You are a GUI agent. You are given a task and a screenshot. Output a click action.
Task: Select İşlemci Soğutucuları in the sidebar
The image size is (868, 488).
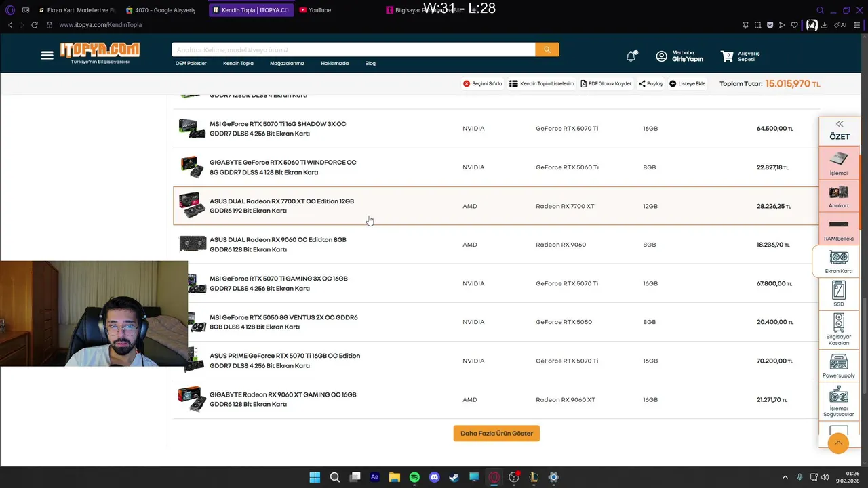coord(839,401)
